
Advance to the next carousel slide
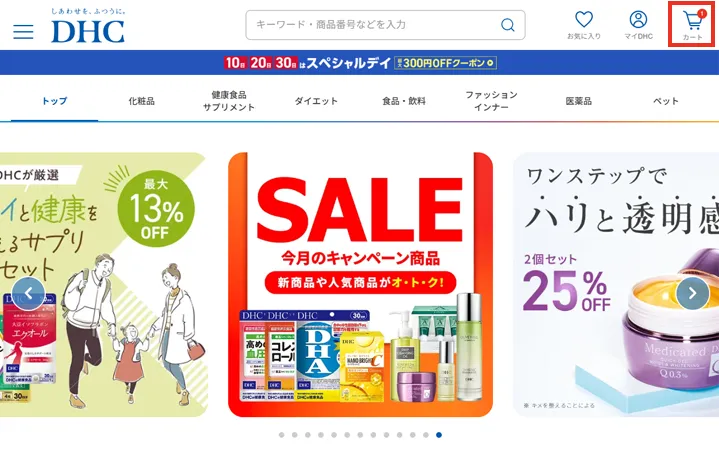692,292
